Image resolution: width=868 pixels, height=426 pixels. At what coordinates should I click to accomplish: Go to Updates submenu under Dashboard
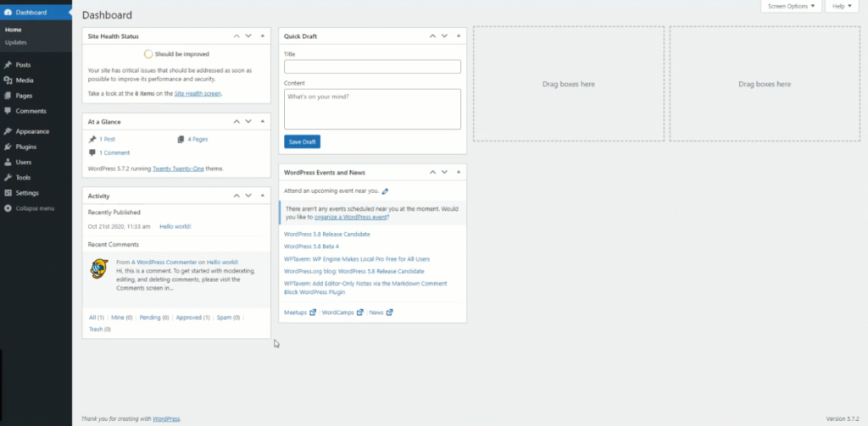(x=15, y=42)
